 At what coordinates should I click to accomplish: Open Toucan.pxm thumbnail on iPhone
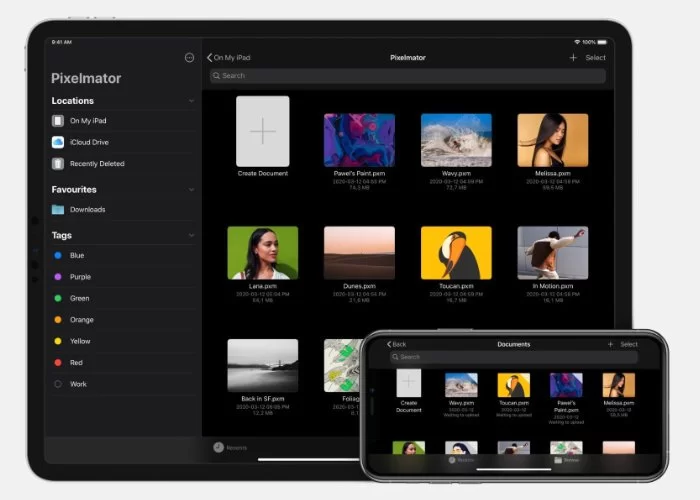[x=514, y=385]
